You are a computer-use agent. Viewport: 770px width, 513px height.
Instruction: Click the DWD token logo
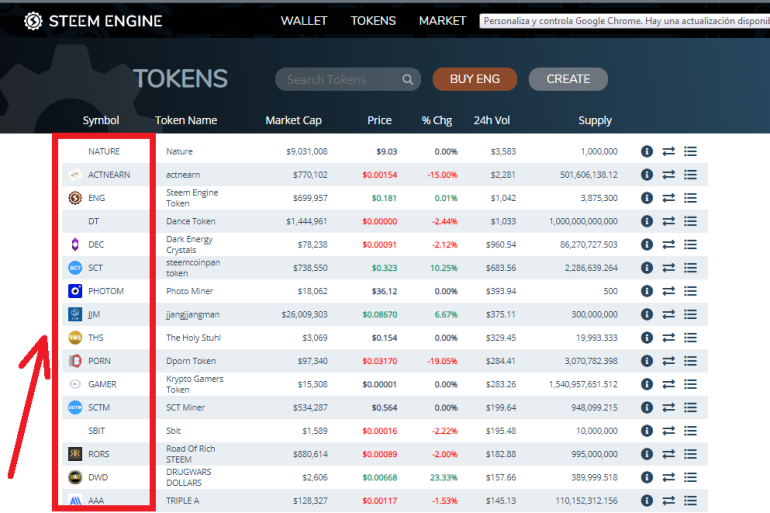pyautogui.click(x=75, y=477)
